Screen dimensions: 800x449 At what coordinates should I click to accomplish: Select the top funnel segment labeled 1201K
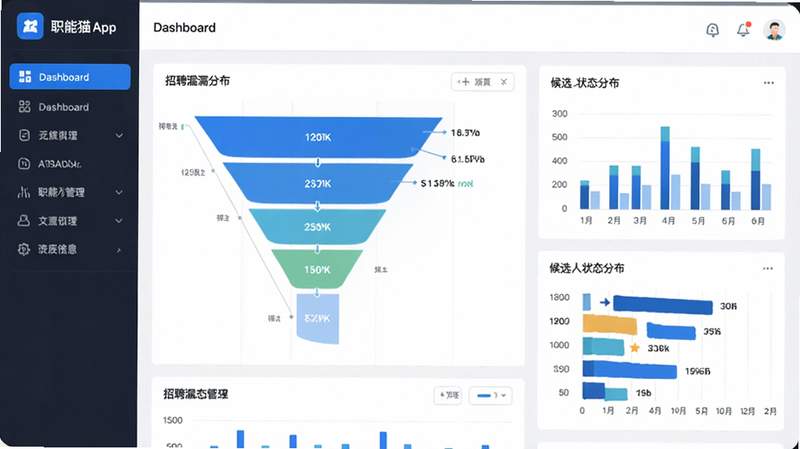point(318,137)
